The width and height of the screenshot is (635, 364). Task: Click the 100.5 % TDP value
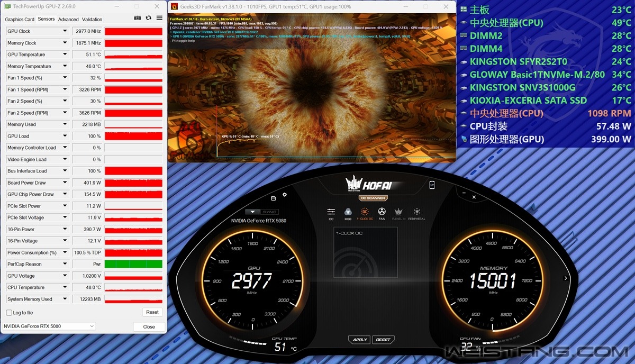coord(87,252)
